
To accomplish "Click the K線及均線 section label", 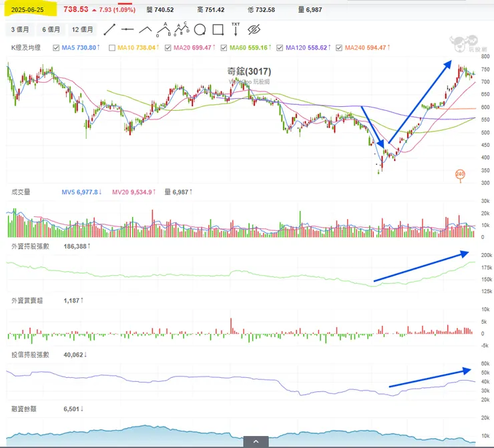I will tap(26, 47).
